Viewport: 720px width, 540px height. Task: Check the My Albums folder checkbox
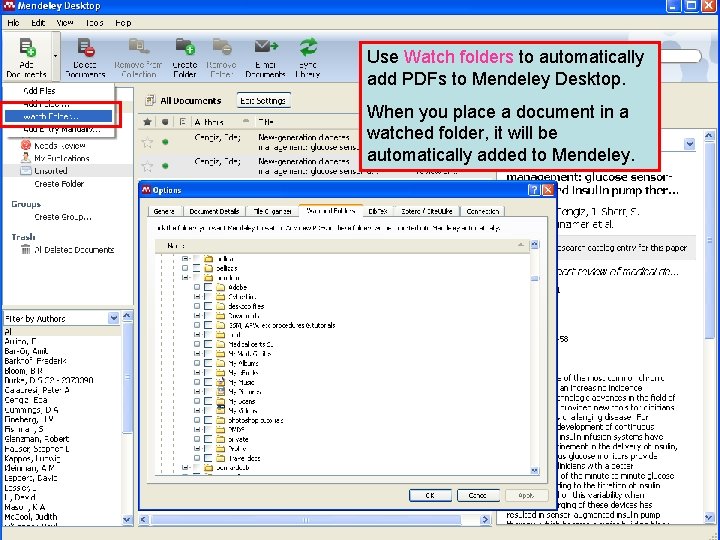pos(208,363)
